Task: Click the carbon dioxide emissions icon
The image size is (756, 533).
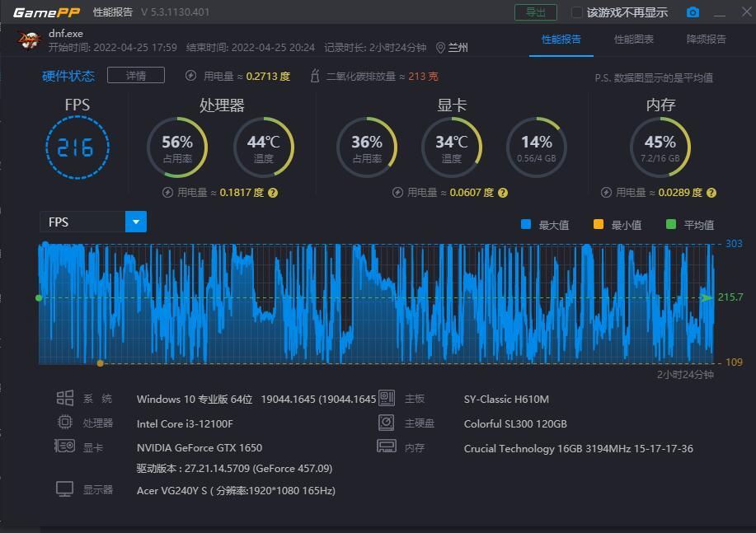Action: pyautogui.click(x=314, y=76)
